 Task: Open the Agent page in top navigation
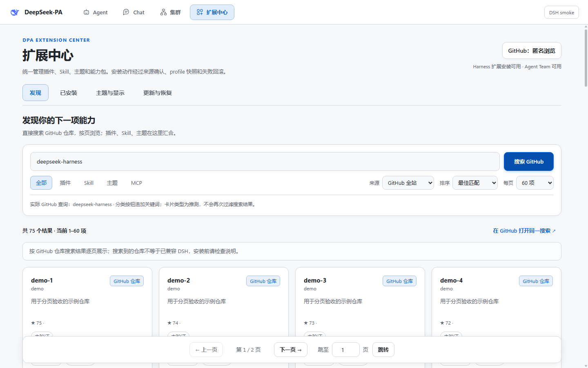click(96, 12)
